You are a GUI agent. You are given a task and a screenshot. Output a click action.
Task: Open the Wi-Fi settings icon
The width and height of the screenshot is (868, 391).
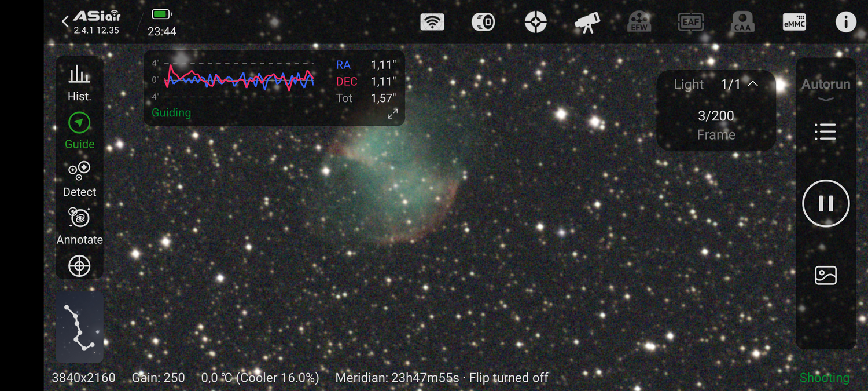[x=432, y=23]
